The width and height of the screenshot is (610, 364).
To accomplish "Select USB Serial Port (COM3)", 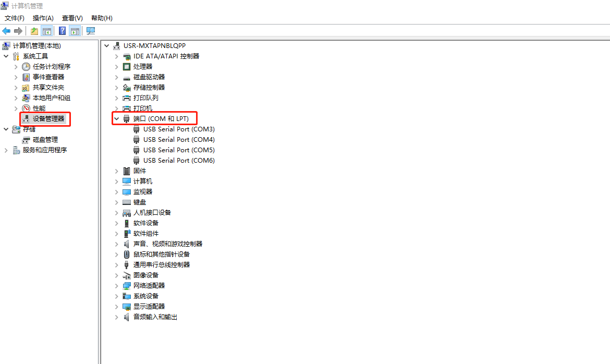I will pyautogui.click(x=179, y=129).
